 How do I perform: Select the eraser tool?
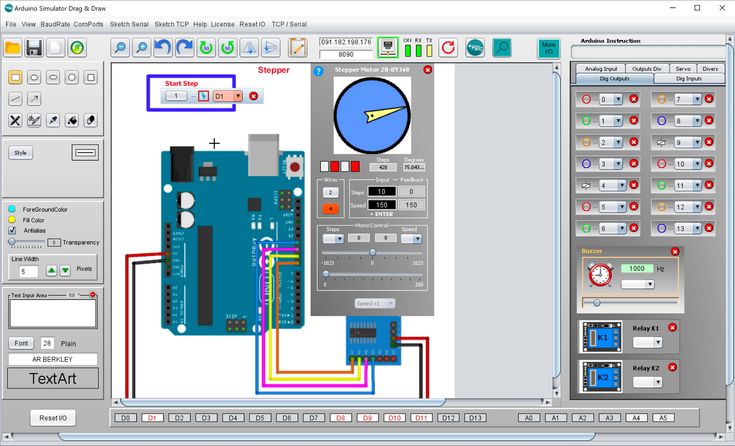(91, 120)
